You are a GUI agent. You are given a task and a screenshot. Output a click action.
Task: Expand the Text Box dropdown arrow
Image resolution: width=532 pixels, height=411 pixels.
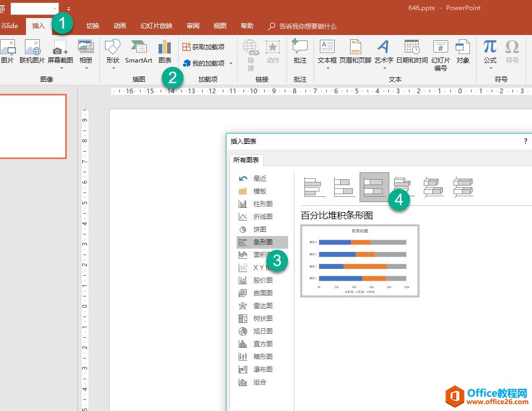(x=328, y=68)
